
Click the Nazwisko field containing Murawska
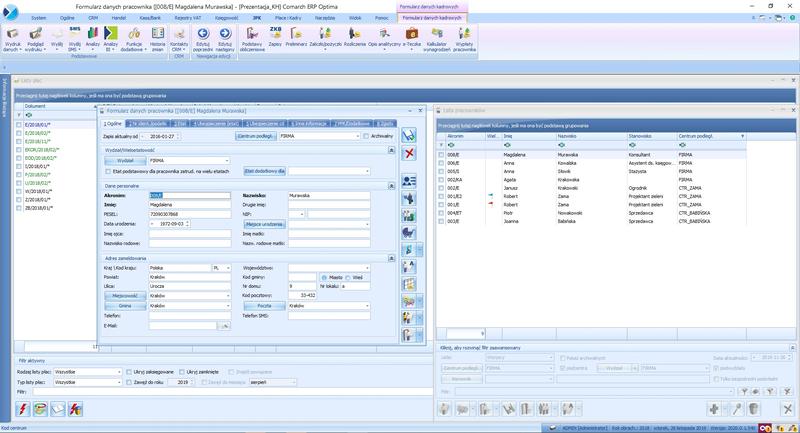327,195
